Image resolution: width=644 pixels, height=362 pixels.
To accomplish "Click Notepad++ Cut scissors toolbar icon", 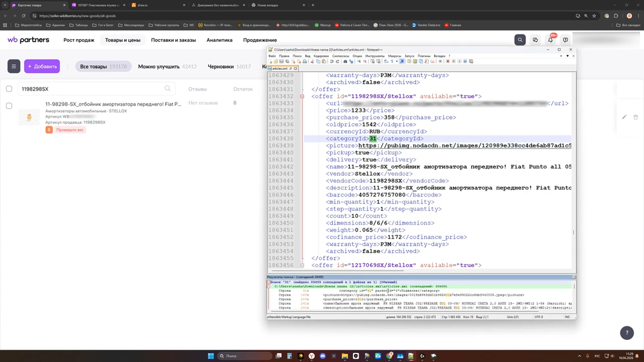I will point(312,62).
